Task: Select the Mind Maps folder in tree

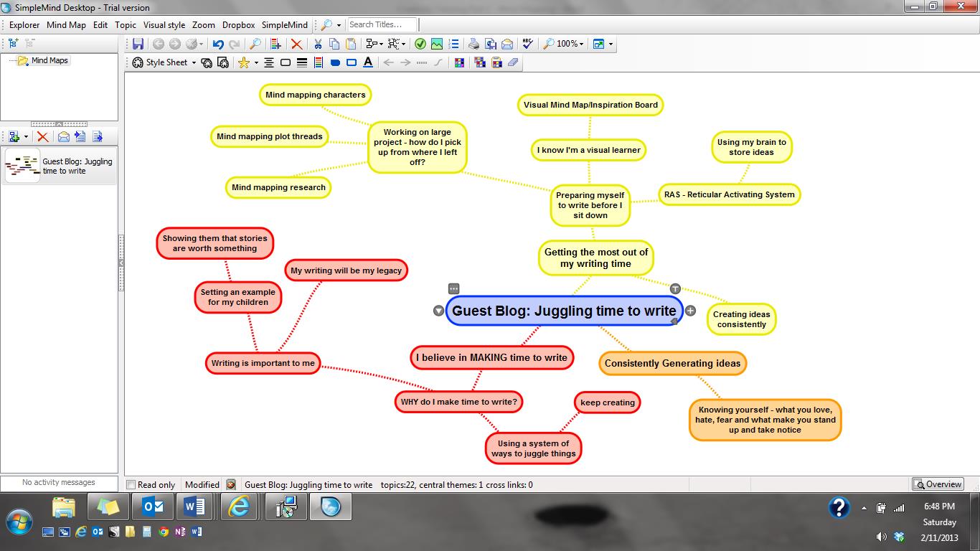Action: (50, 60)
